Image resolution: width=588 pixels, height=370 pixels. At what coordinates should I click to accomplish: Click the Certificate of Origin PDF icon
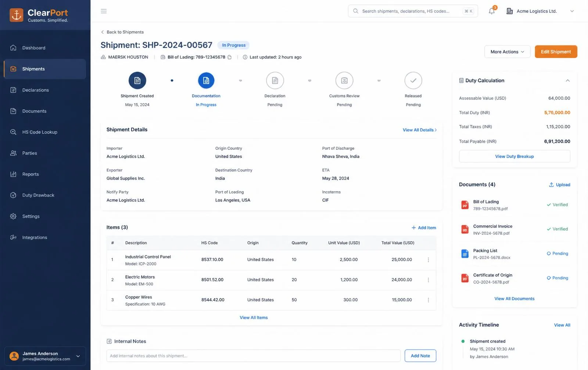(465, 278)
